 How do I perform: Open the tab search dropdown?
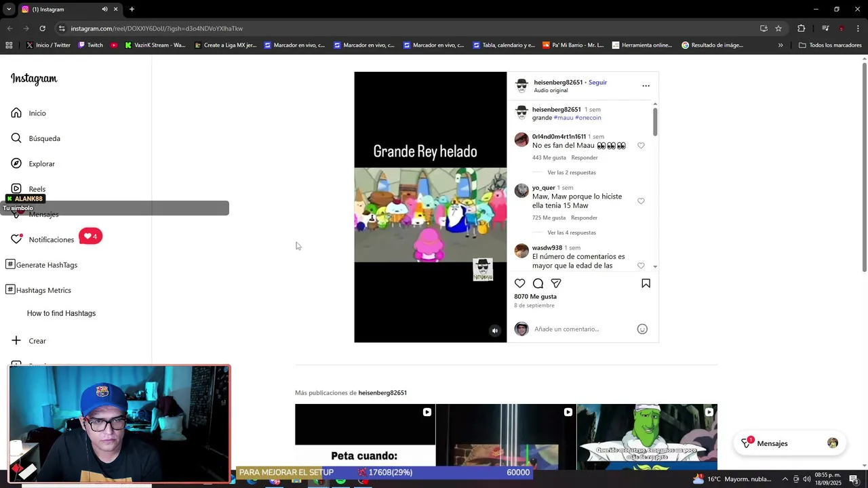pyautogui.click(x=8, y=9)
